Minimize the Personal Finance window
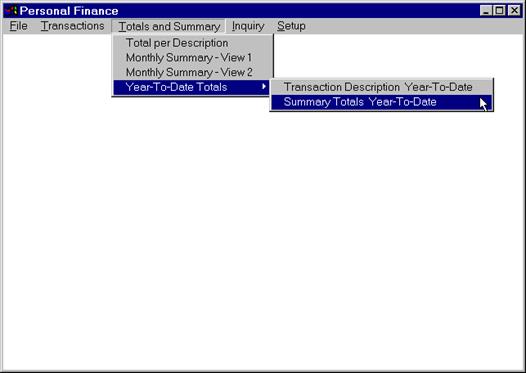 [x=485, y=10]
